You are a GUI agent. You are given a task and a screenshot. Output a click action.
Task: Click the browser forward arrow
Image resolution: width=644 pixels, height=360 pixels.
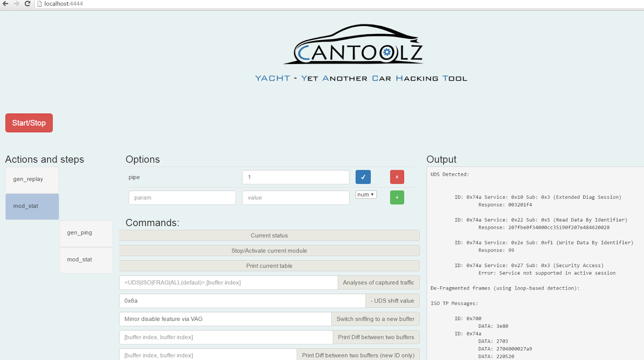tap(17, 4)
